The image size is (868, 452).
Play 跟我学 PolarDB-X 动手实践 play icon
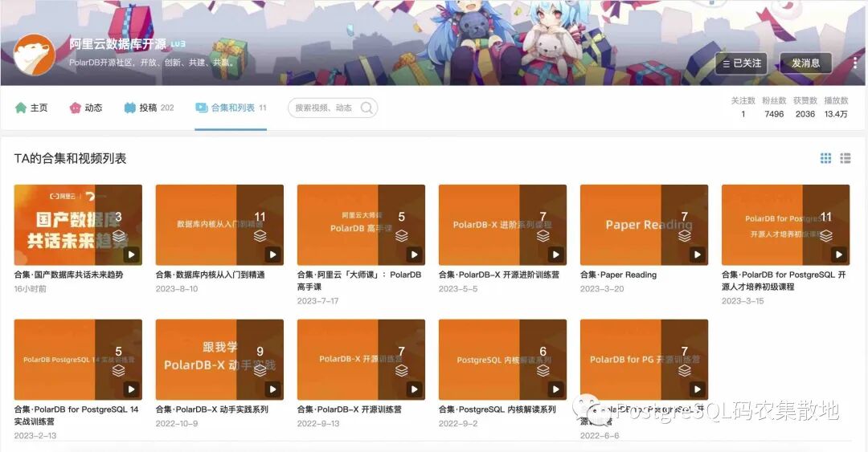coord(273,389)
